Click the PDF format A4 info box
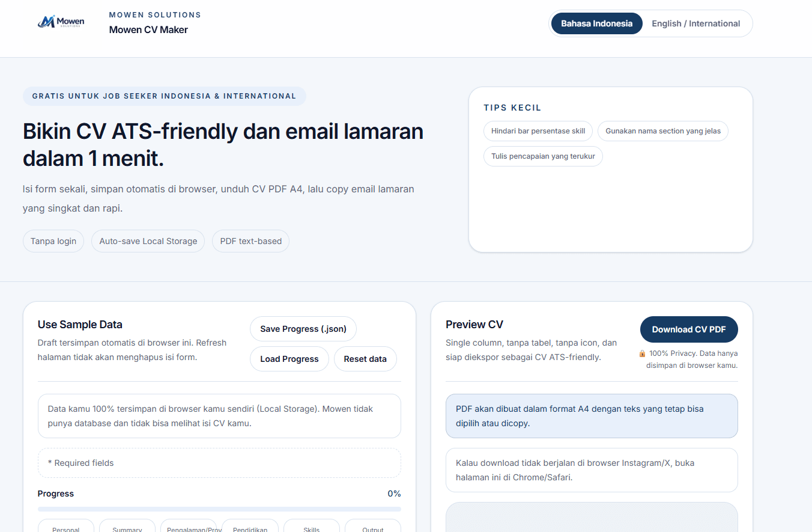The image size is (812, 532). click(592, 416)
